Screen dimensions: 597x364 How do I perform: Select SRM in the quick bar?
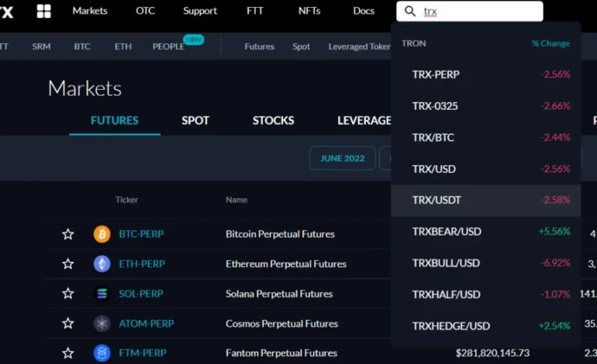pyautogui.click(x=41, y=46)
